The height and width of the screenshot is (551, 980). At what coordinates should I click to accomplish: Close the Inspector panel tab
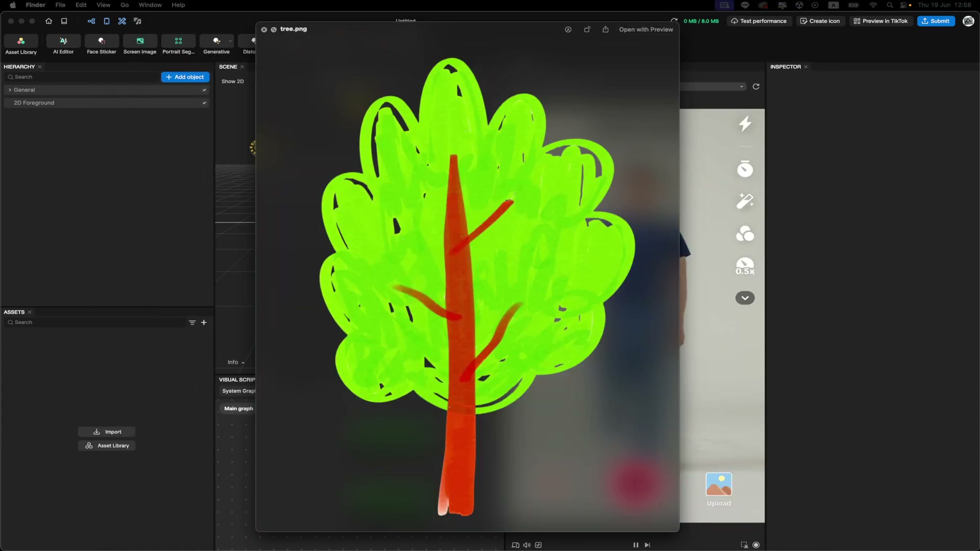pos(806,67)
